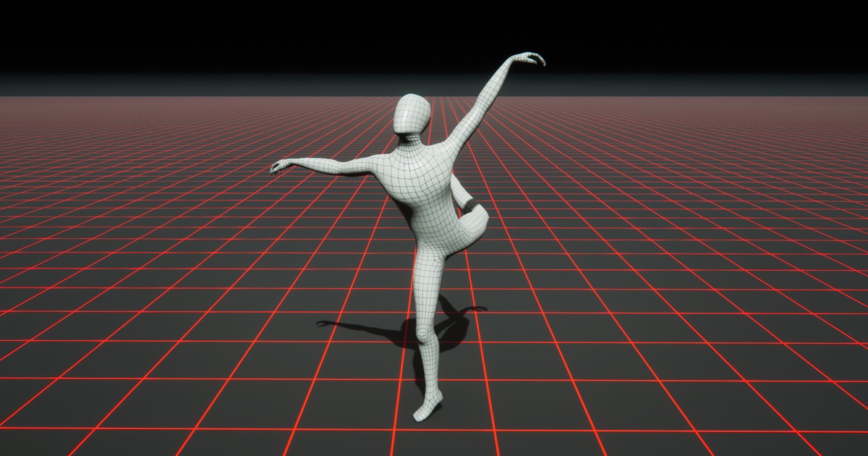Click the mannequin's bent raised leg knee

click(x=475, y=221)
